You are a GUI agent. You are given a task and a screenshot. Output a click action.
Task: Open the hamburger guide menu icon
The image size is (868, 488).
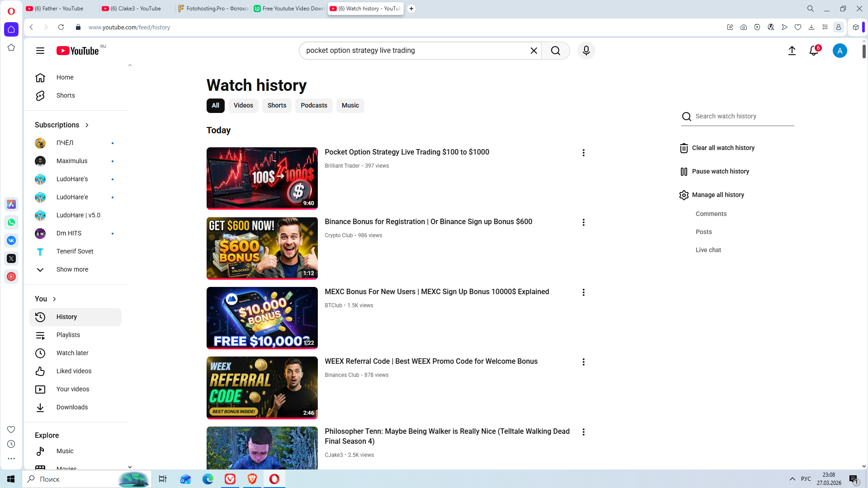click(x=40, y=51)
